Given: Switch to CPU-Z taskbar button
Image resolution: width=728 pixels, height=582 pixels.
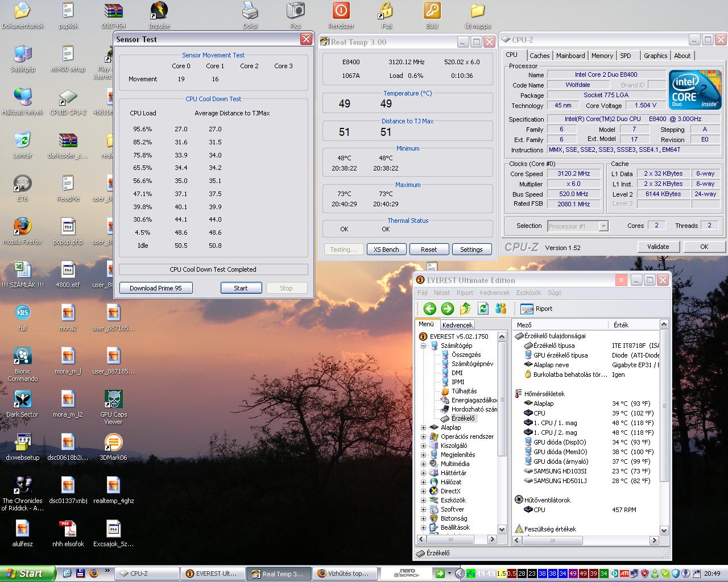Looking at the screenshot, I should pyautogui.click(x=147, y=573).
